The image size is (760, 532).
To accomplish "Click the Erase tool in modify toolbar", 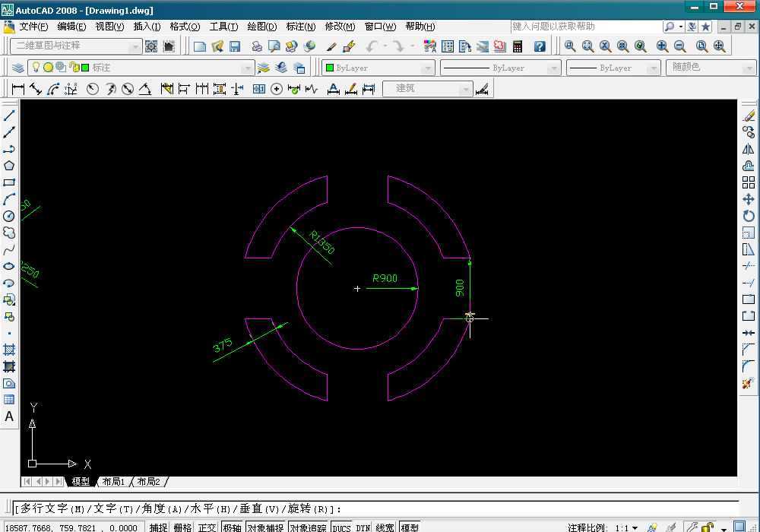I will point(749,116).
